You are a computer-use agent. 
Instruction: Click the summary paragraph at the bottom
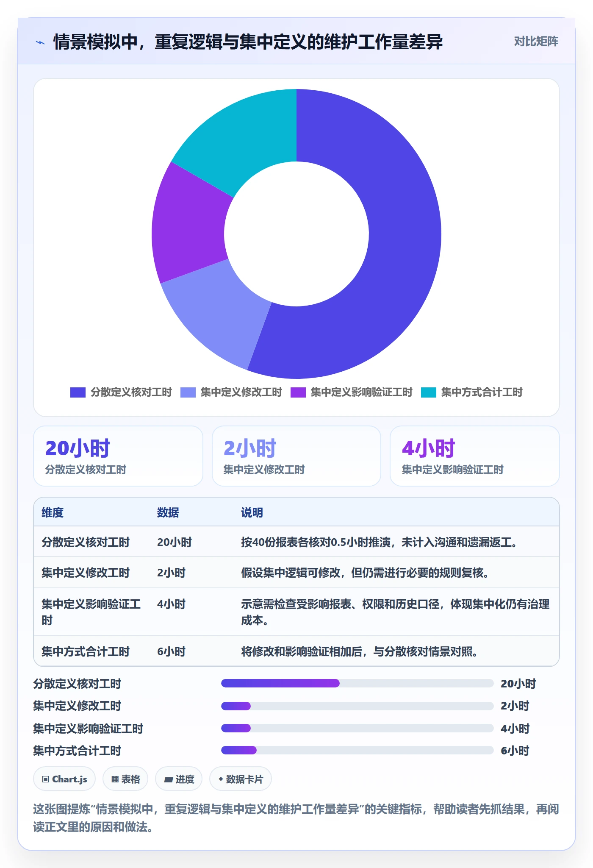click(x=296, y=818)
